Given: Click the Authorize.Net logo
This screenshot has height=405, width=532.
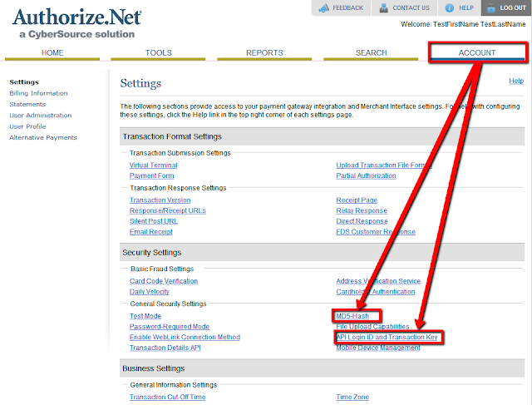Looking at the screenshot, I should coord(77,23).
